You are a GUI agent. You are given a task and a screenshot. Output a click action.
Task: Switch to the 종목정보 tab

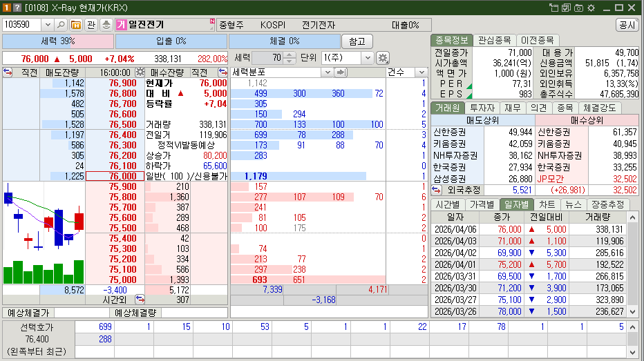click(452, 40)
